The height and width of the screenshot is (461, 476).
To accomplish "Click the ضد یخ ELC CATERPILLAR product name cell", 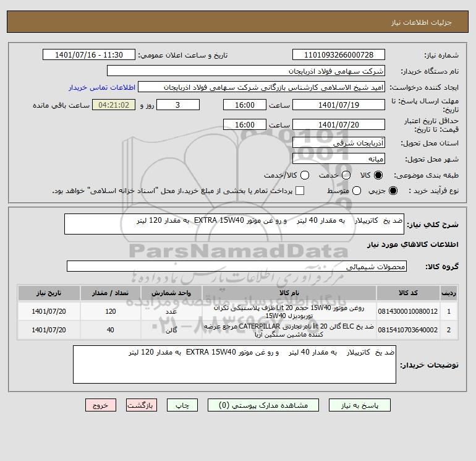I will (x=289, y=330).
